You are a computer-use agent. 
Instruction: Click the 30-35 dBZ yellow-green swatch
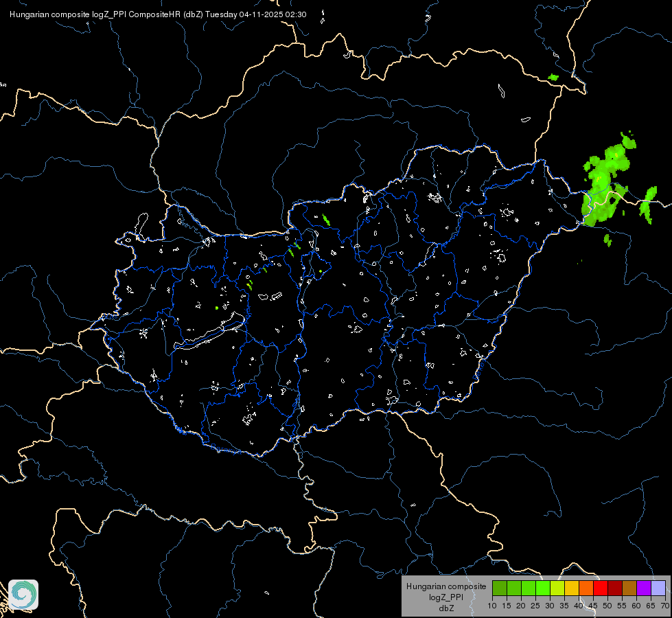(x=557, y=588)
